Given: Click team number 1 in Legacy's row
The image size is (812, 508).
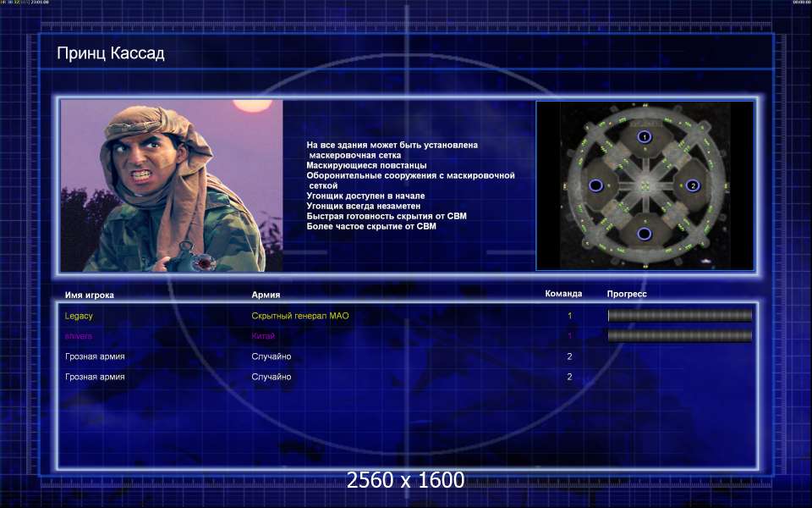Looking at the screenshot, I should pos(569,316).
